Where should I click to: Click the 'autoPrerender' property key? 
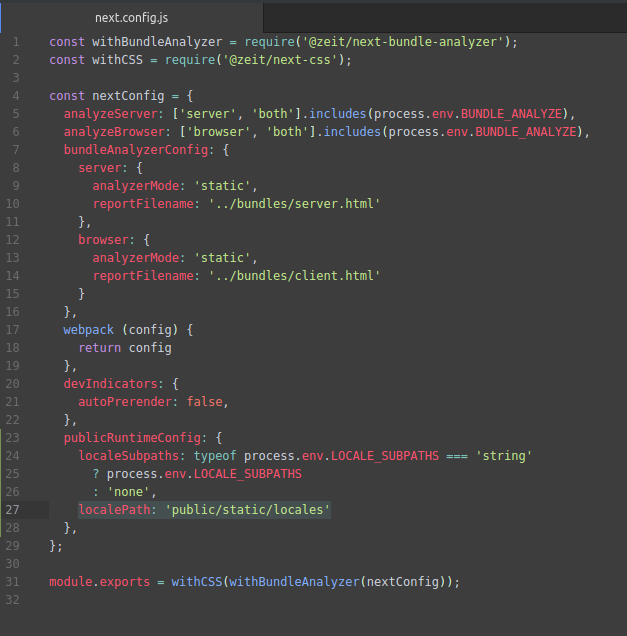coord(125,402)
